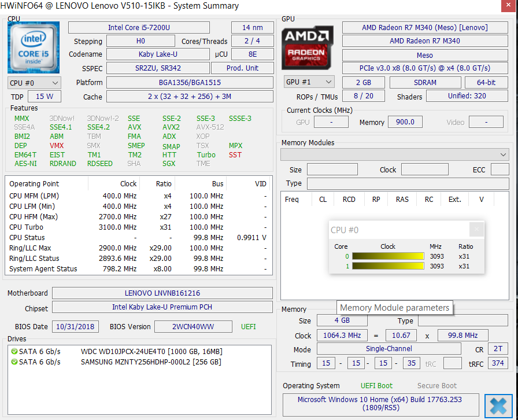Click the µCU 8E field

click(x=253, y=54)
